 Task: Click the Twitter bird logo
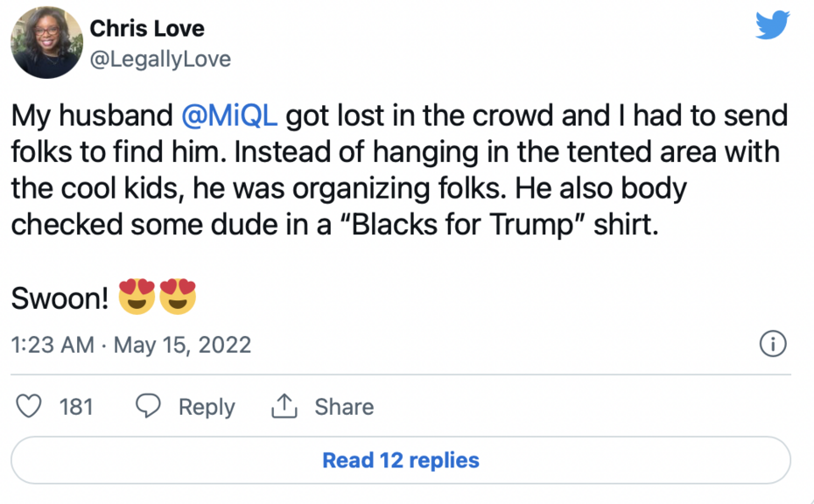tap(772, 26)
